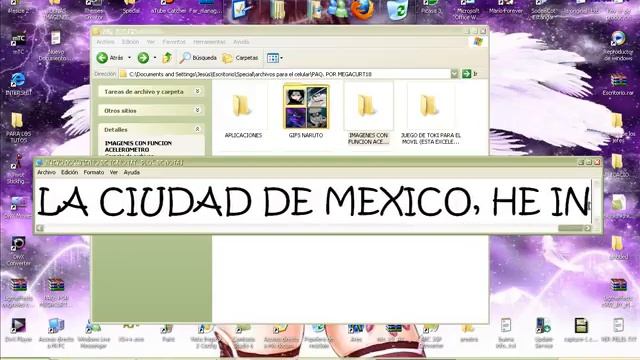This screenshot has height=360, width=640.
Task: Select the DivX Player desktop icon
Action: click(18, 330)
